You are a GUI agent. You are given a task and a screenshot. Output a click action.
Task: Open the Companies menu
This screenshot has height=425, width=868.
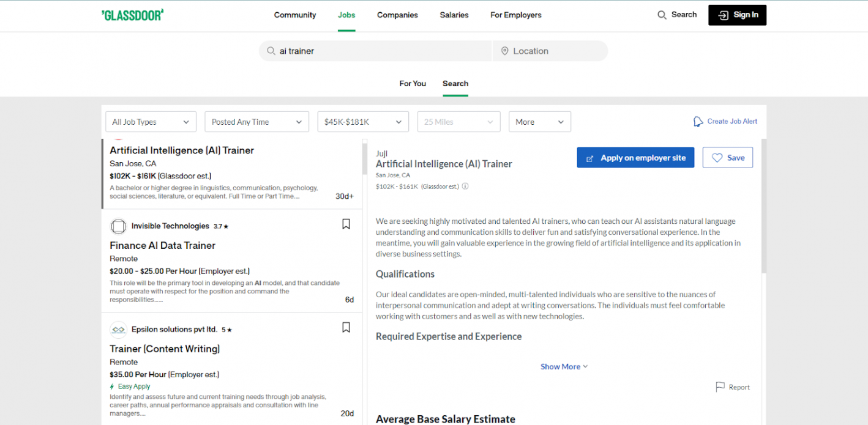397,15
